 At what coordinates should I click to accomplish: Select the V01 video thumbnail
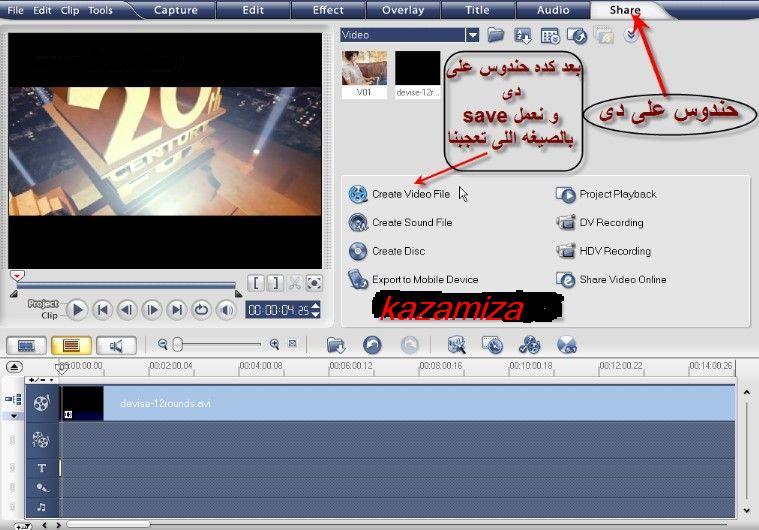(364, 74)
